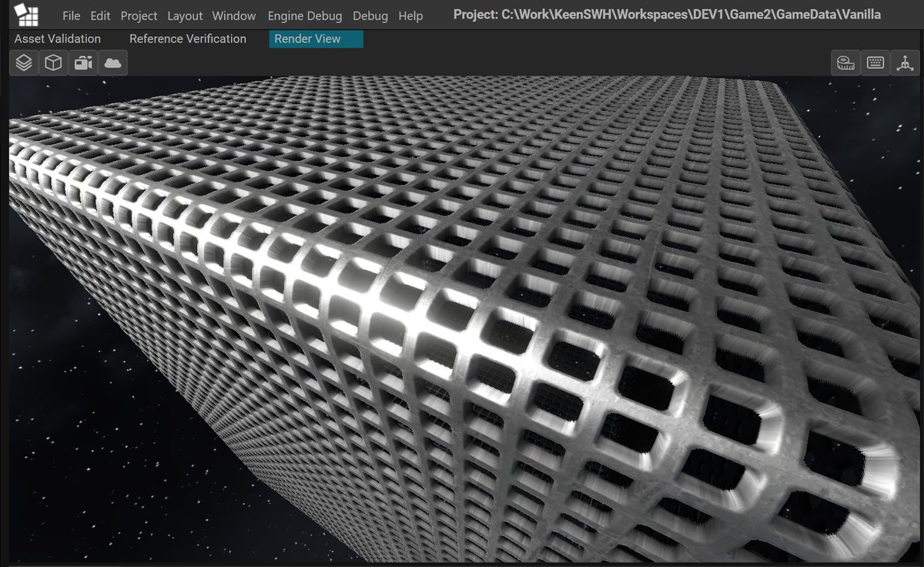This screenshot has width=924, height=567.
Task: Click the axis gizmo icon
Action: click(905, 63)
